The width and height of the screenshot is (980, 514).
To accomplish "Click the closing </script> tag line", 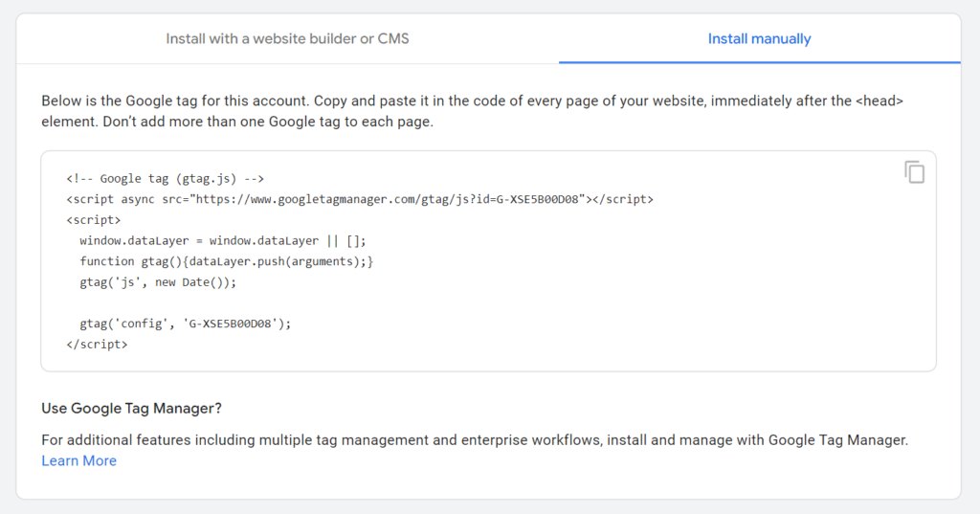I will tap(97, 345).
